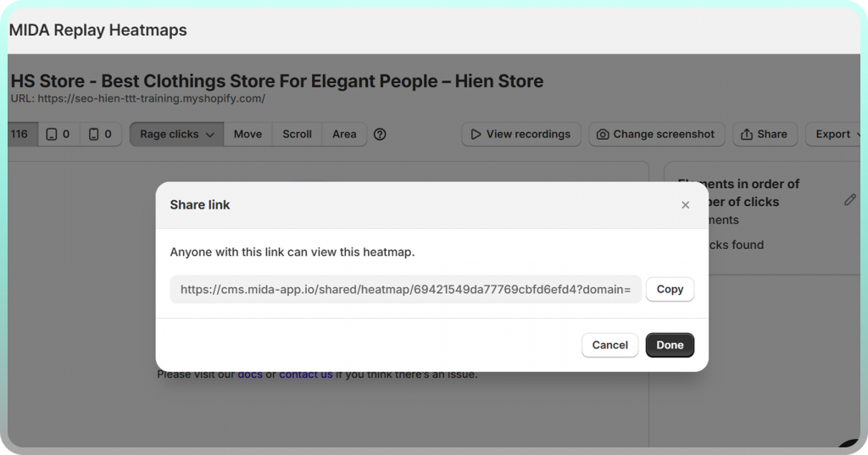Click the Share button in toolbar
Image resolution: width=868 pixels, height=455 pixels.
pos(764,134)
